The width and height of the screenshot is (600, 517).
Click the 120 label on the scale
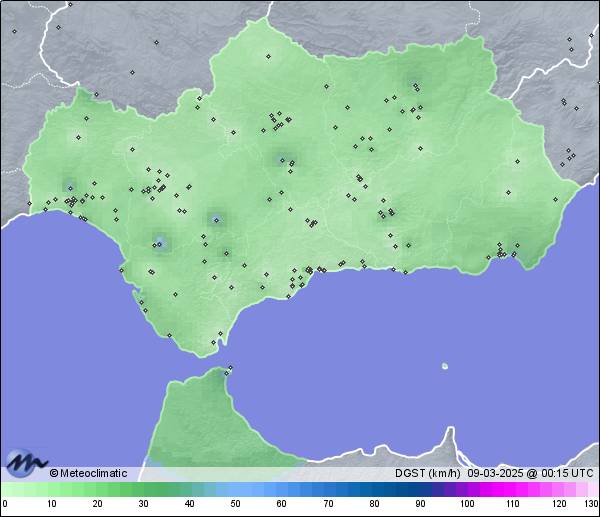[x=559, y=504]
